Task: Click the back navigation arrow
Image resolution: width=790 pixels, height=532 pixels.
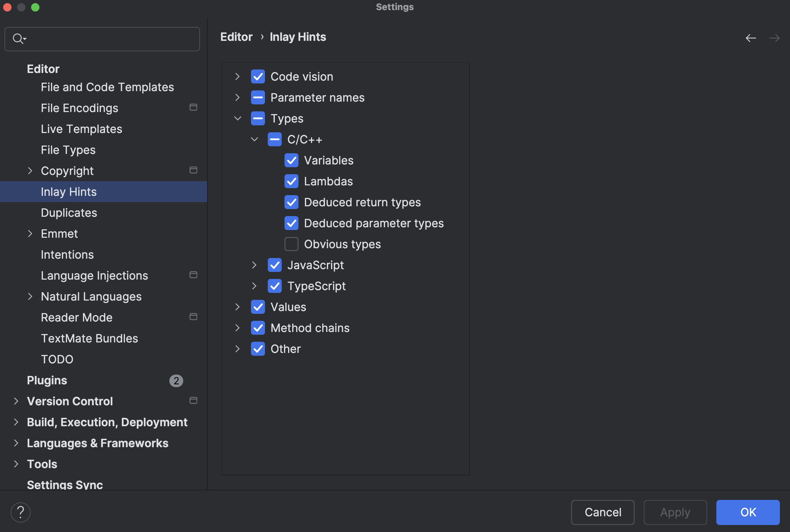Action: click(751, 38)
